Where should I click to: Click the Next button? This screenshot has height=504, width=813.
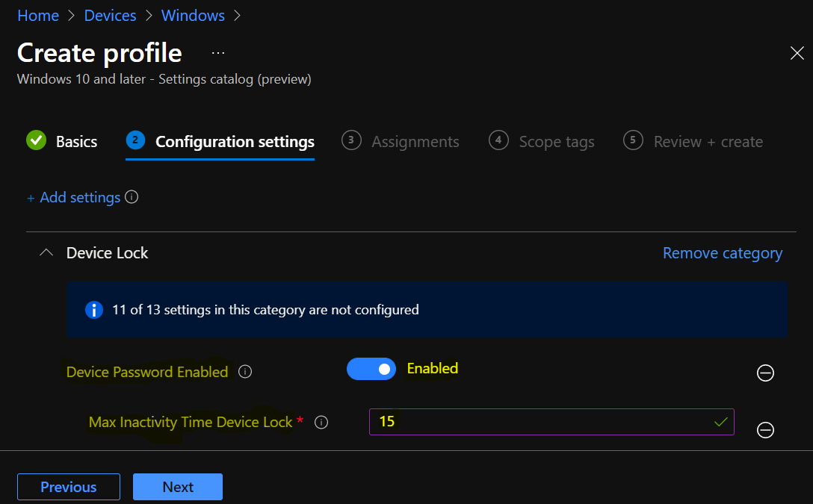178,487
